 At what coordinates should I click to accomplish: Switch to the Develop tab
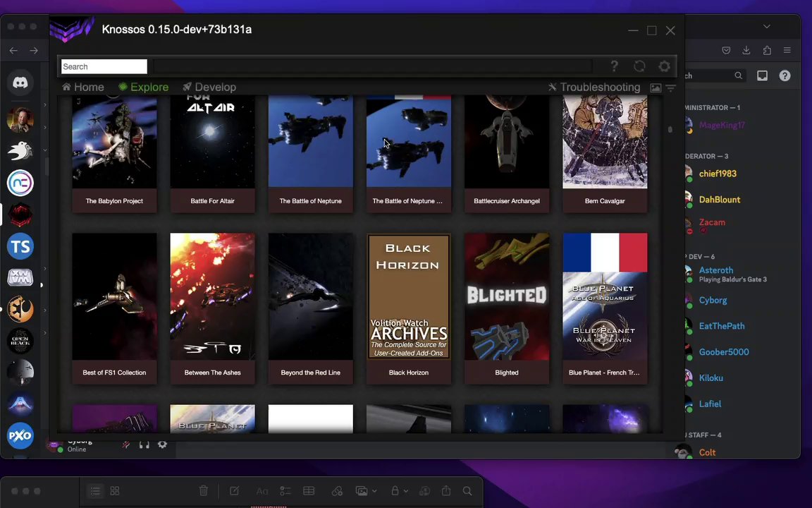coord(209,87)
